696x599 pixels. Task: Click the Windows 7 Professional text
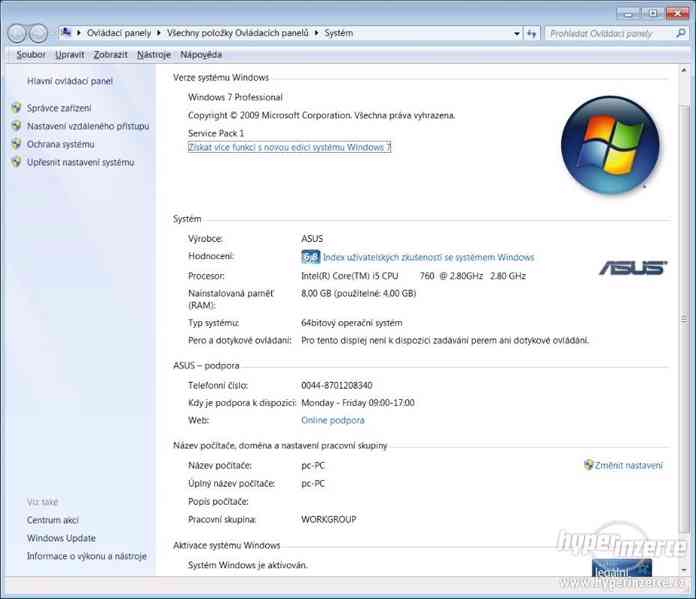coord(235,97)
